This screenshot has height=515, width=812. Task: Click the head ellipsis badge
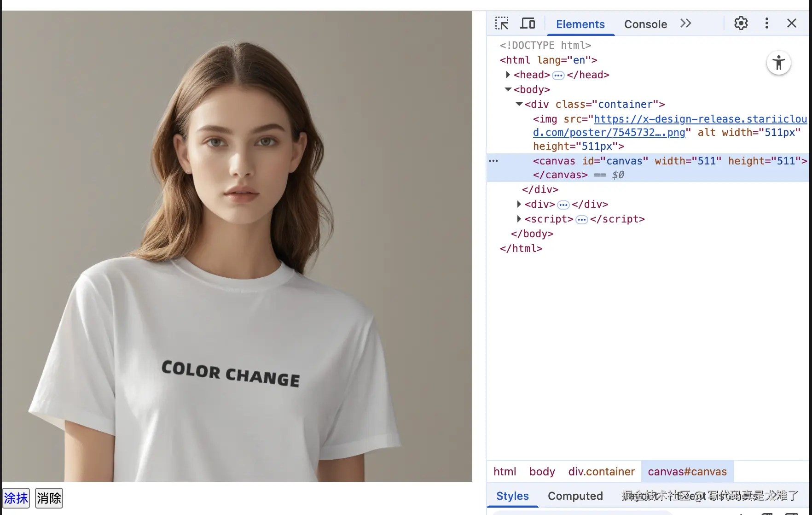pos(558,75)
